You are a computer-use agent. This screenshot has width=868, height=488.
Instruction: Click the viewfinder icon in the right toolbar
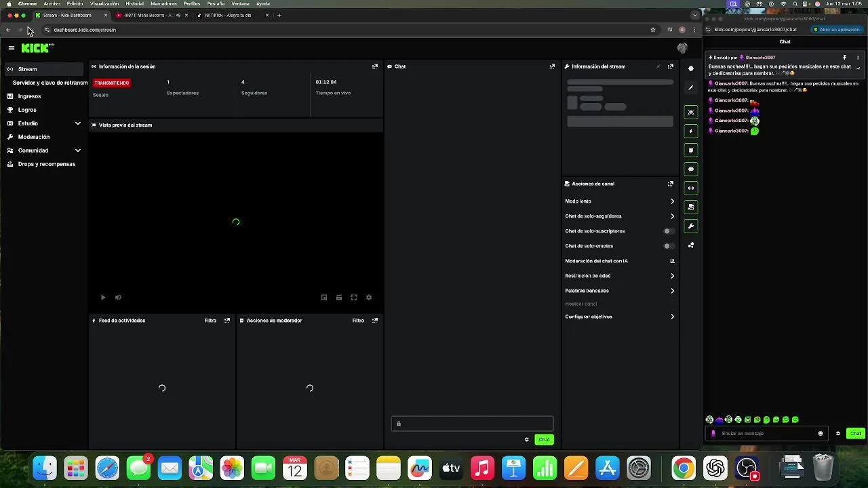(691, 112)
